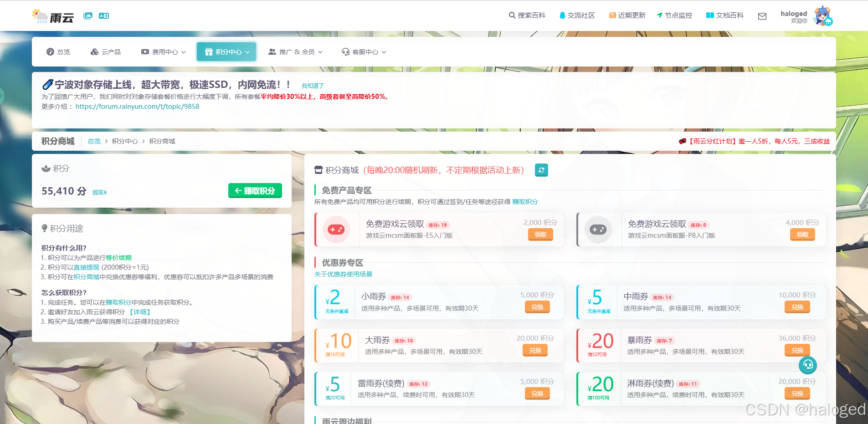Image resolution: width=868 pixels, height=424 pixels.
Task: Click 兑换 for the 暴雨券 coupon
Action: point(797,350)
